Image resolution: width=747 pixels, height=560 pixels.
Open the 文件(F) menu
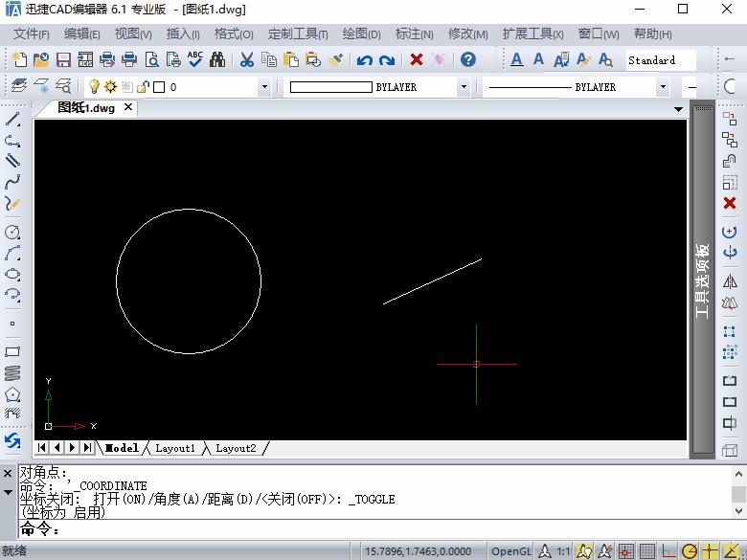(x=31, y=34)
